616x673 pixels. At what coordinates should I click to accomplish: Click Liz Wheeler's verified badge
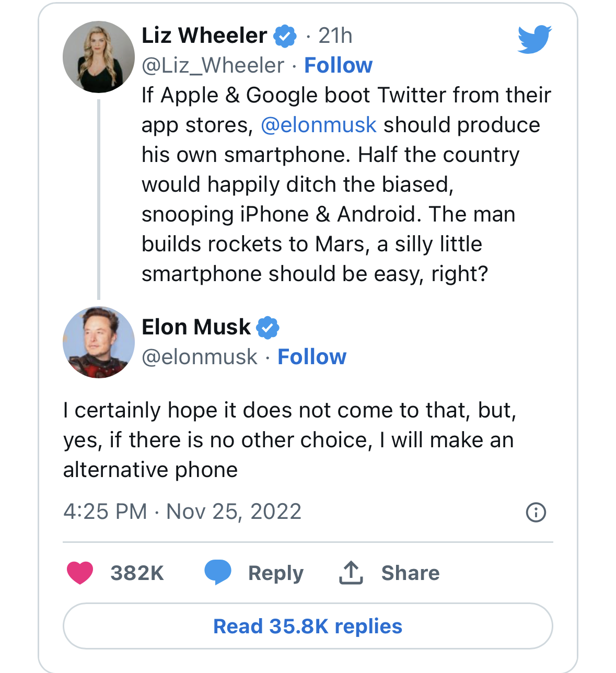pyautogui.click(x=285, y=36)
